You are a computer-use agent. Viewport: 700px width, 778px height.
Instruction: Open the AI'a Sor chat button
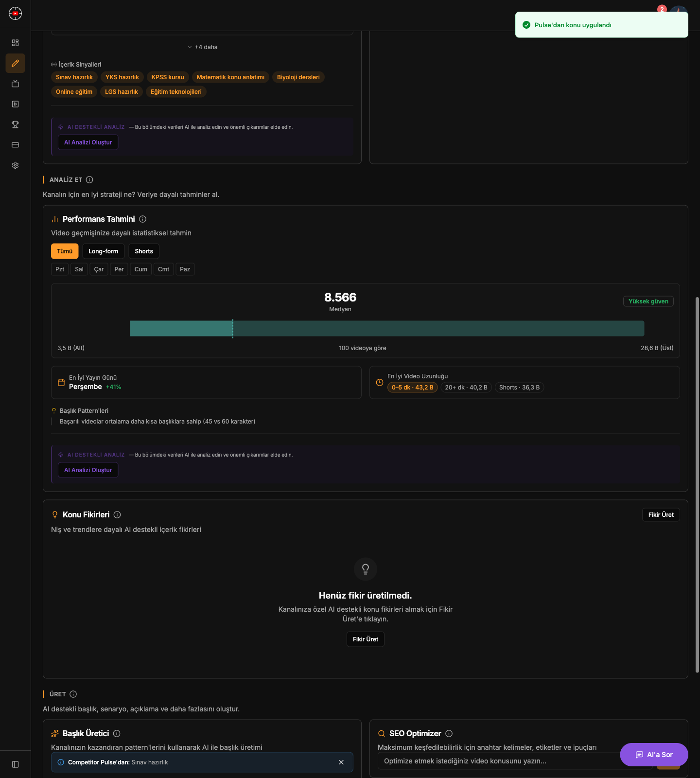[x=654, y=755]
